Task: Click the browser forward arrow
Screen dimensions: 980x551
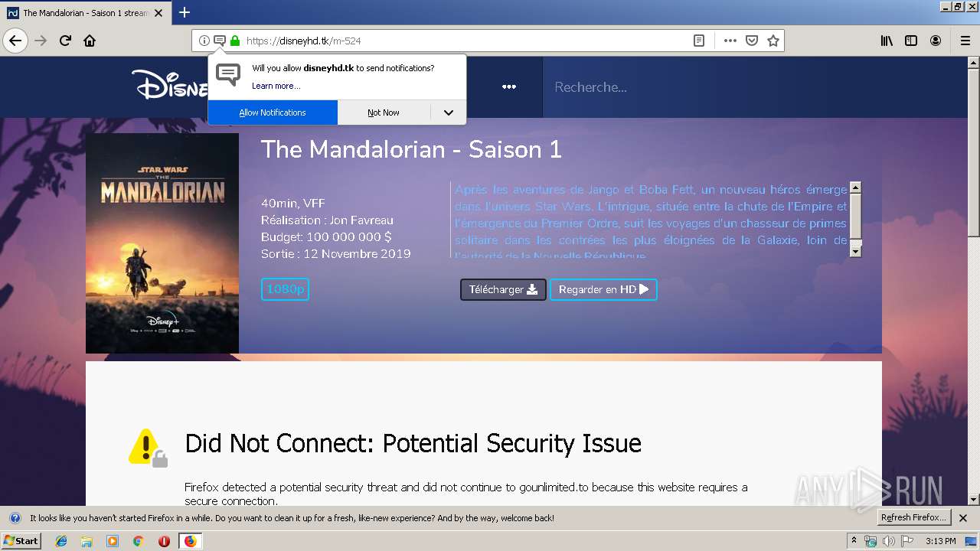Action: [41, 41]
